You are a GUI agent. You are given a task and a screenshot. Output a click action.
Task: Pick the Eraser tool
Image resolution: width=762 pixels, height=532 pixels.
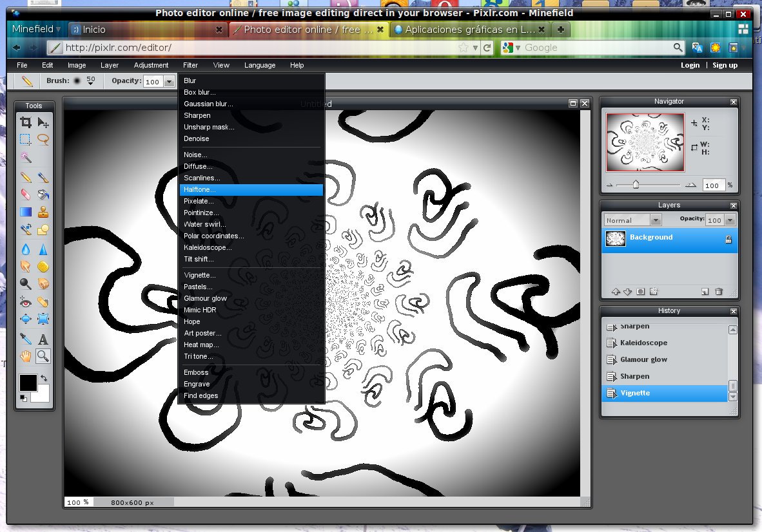[25, 195]
